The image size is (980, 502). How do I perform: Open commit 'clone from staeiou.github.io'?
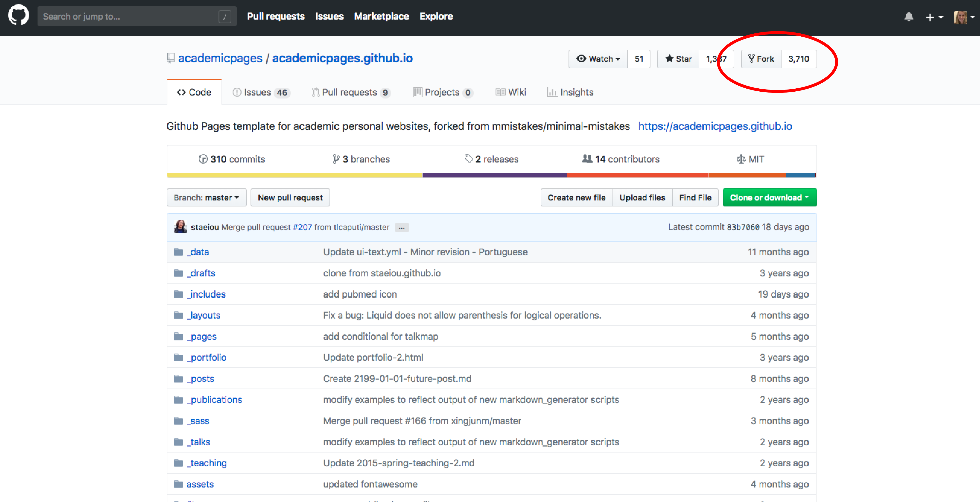pos(382,273)
